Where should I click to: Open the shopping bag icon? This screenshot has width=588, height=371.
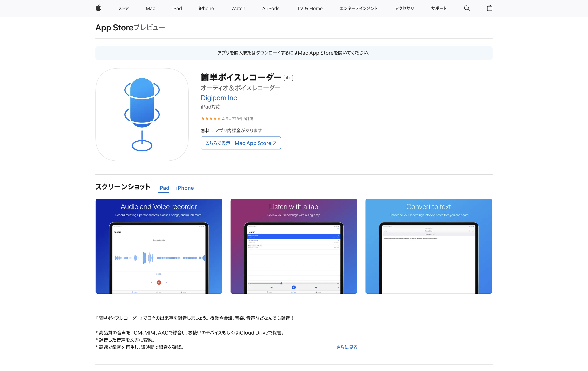[x=490, y=8]
